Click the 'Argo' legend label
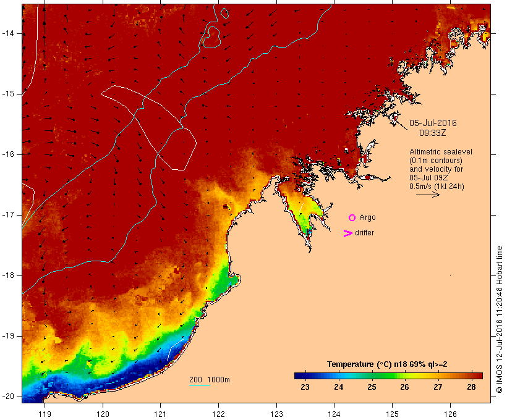This screenshot has height=420, width=507. (368, 217)
